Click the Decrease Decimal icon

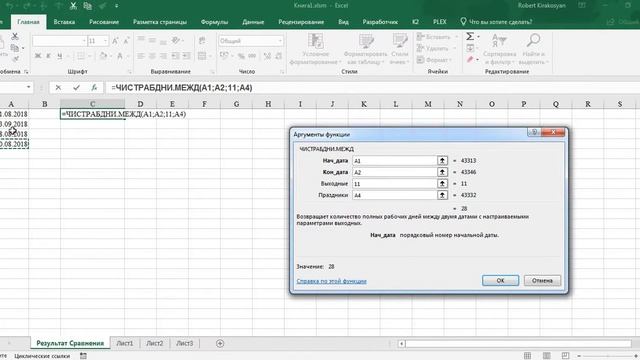279,56
